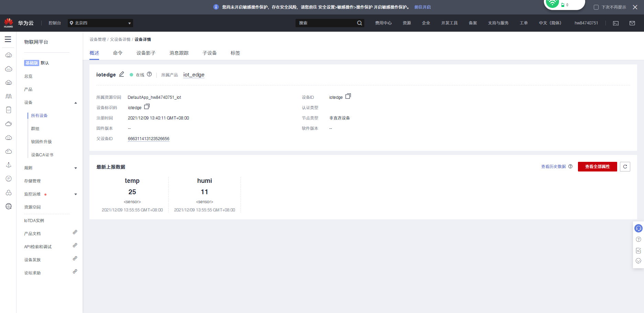Go to 父设备详情 in the breadcrumb
The height and width of the screenshot is (313, 644).
(x=120, y=40)
